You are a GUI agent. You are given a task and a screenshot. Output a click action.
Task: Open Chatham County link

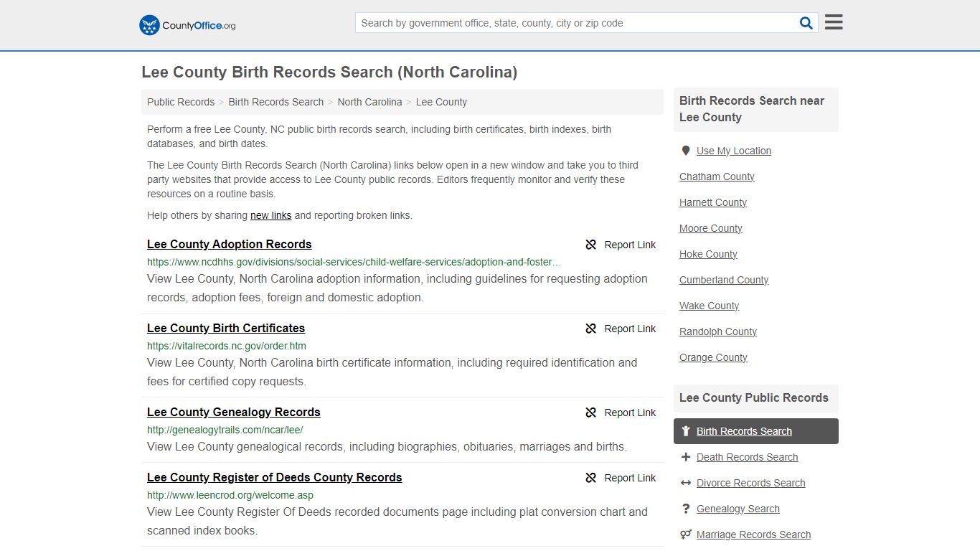click(717, 176)
